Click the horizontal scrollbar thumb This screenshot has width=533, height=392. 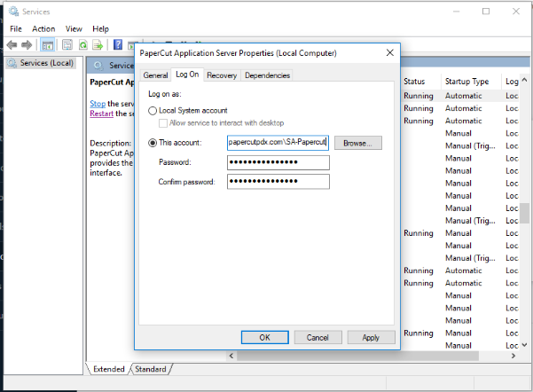358,356
